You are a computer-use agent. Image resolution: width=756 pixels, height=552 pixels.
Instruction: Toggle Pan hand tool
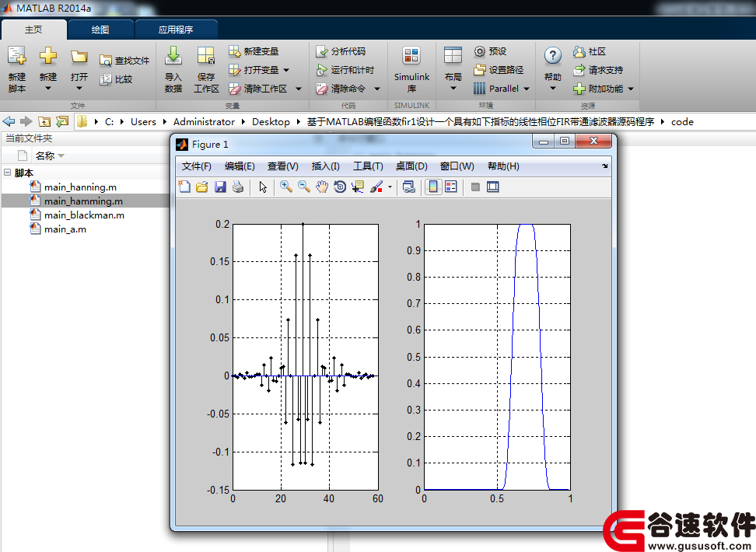(321, 187)
